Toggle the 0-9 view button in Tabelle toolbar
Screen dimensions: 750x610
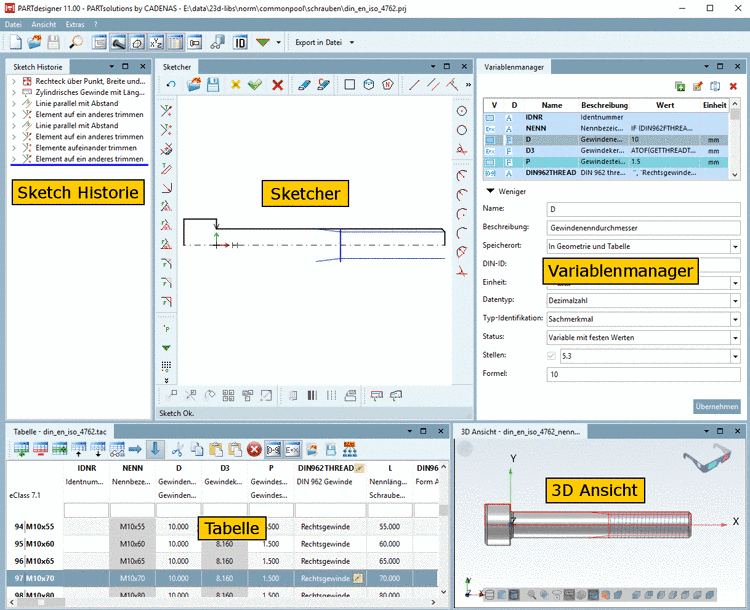[x=274, y=449]
